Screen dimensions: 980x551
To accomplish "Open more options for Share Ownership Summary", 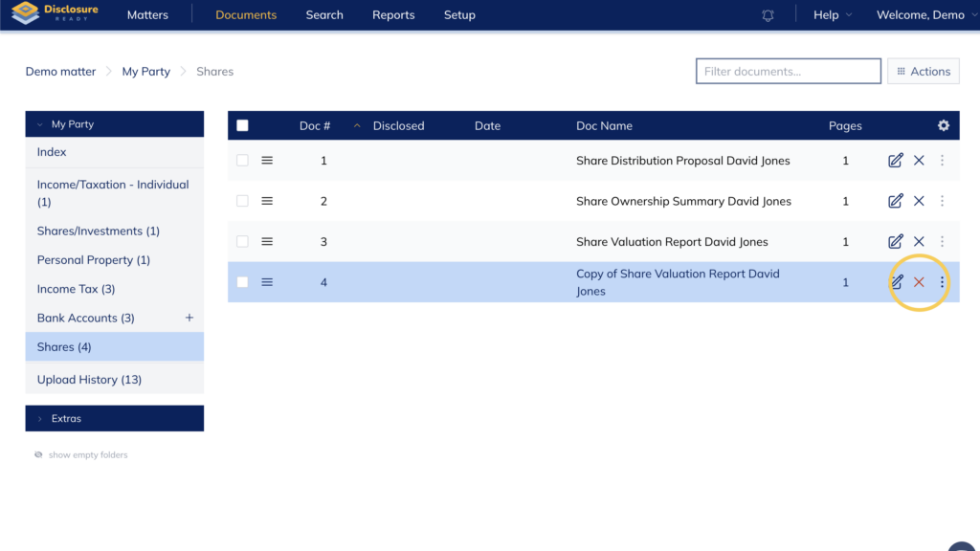I will coord(942,201).
